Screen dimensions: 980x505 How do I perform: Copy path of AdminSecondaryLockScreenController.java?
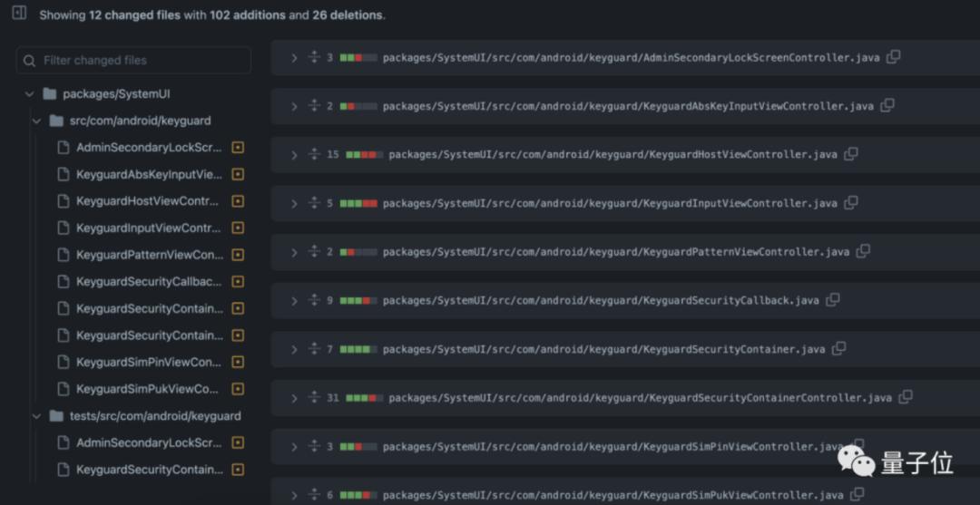[x=894, y=57]
